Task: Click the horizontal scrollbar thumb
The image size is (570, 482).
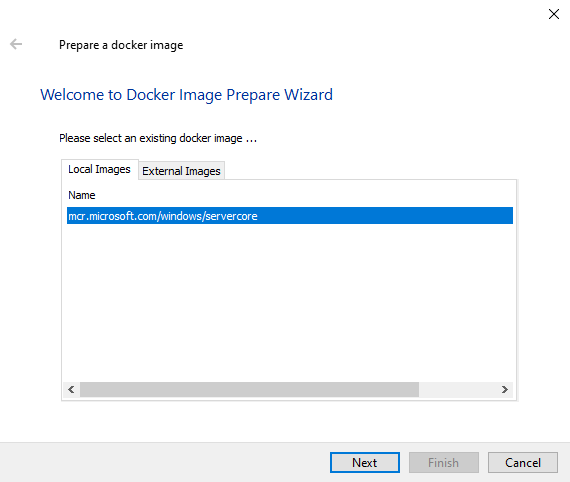Action: pyautogui.click(x=249, y=390)
